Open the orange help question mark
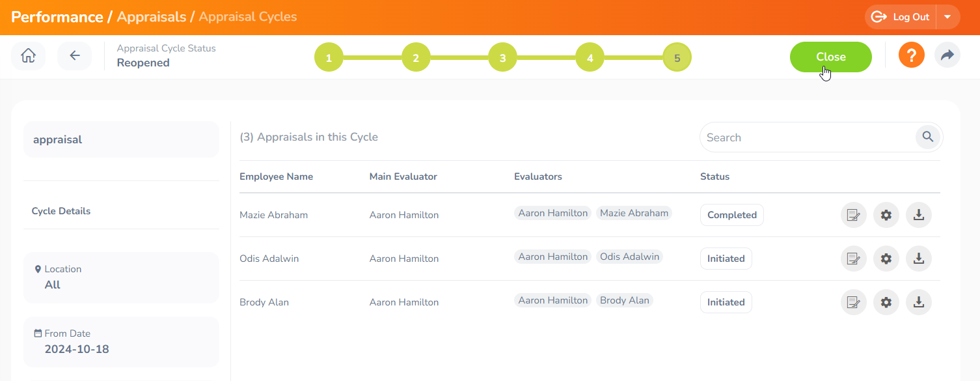The height and width of the screenshot is (381, 980). tap(911, 55)
